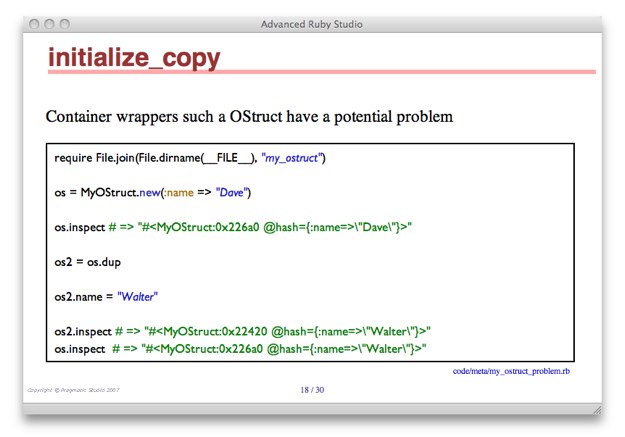The height and width of the screenshot is (437, 625).
Task: Click the initialize_copy slide heading
Action: pos(134,59)
